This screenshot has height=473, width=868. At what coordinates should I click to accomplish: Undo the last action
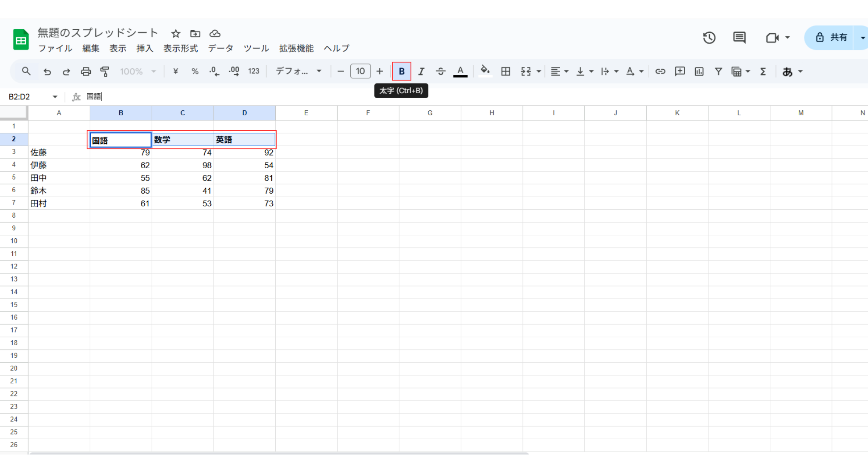[x=47, y=71]
